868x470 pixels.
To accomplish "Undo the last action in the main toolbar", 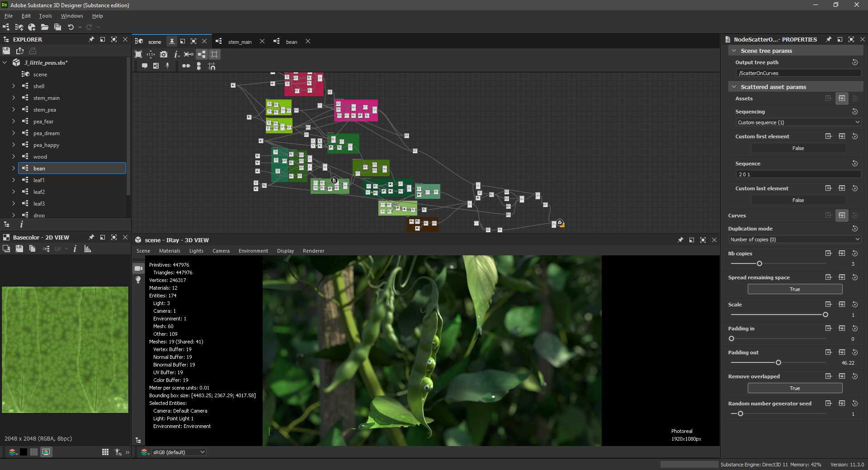I will click(71, 27).
